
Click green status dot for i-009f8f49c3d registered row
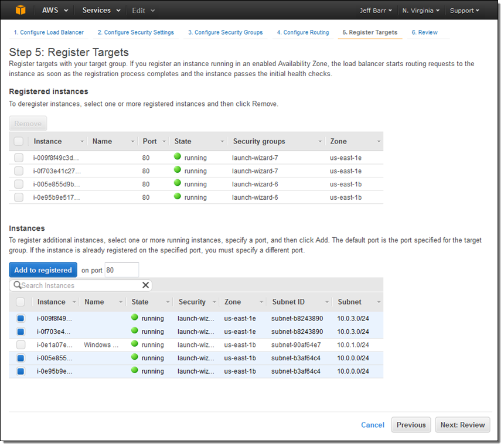(x=178, y=157)
